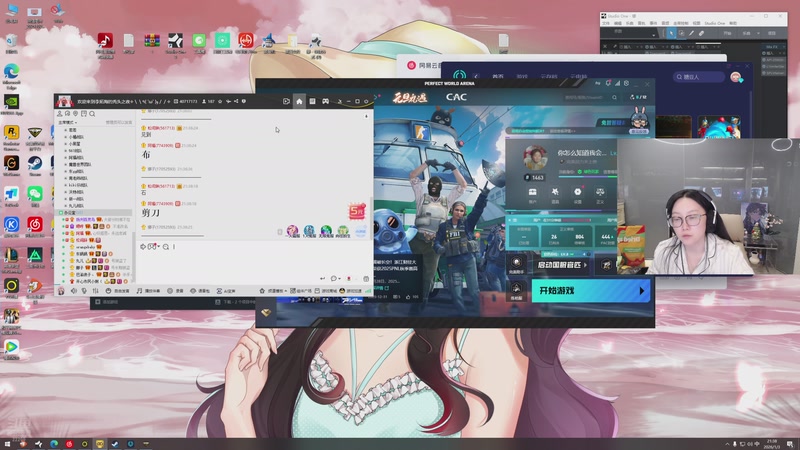Click the inventory chest icon in game profile panel

pos(532,192)
